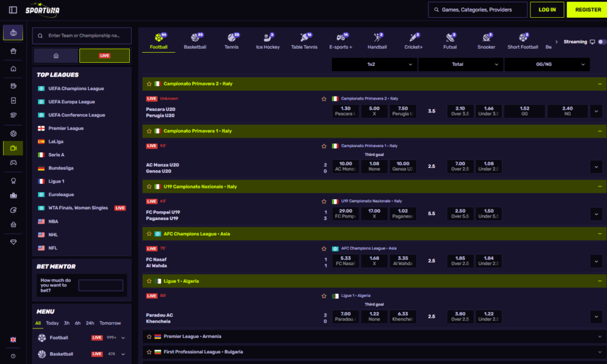The image size is (607, 364).
Task: Expand more markets for FC Nasaf match
Action: pos(596,261)
